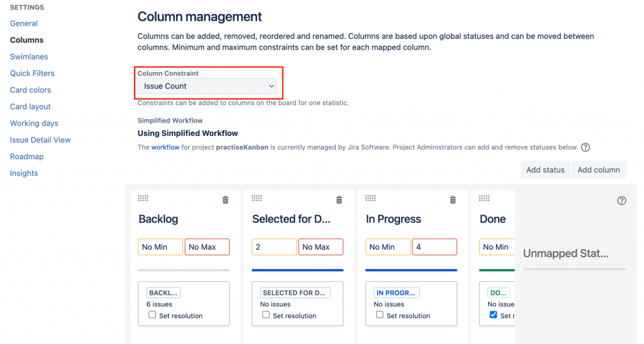Grab the Backlog column drag handle

(x=143, y=198)
